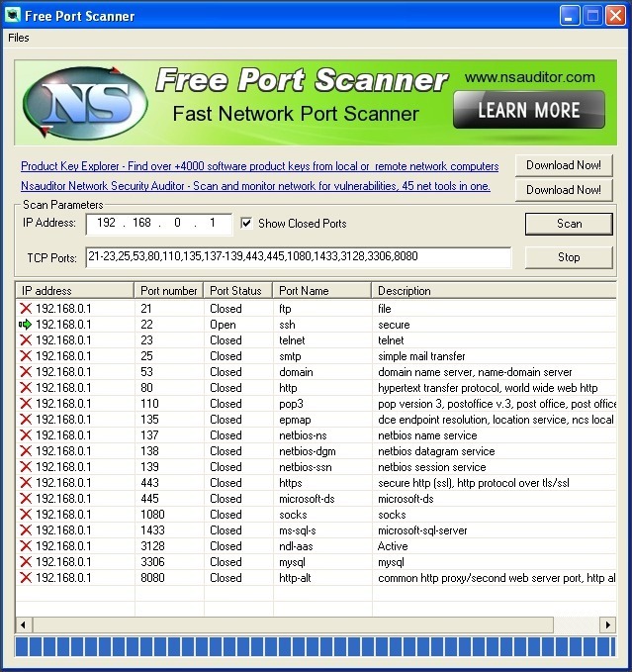632x672 pixels.
Task: Click the red X icon for port 25
Action: click(x=26, y=355)
